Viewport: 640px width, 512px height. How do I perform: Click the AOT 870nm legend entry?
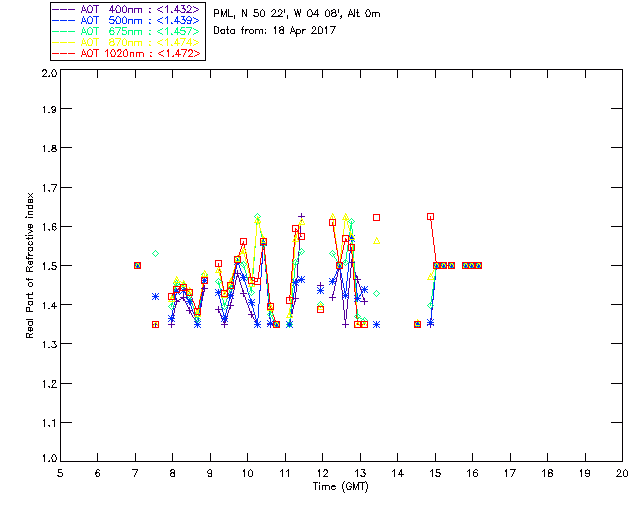coord(127,42)
